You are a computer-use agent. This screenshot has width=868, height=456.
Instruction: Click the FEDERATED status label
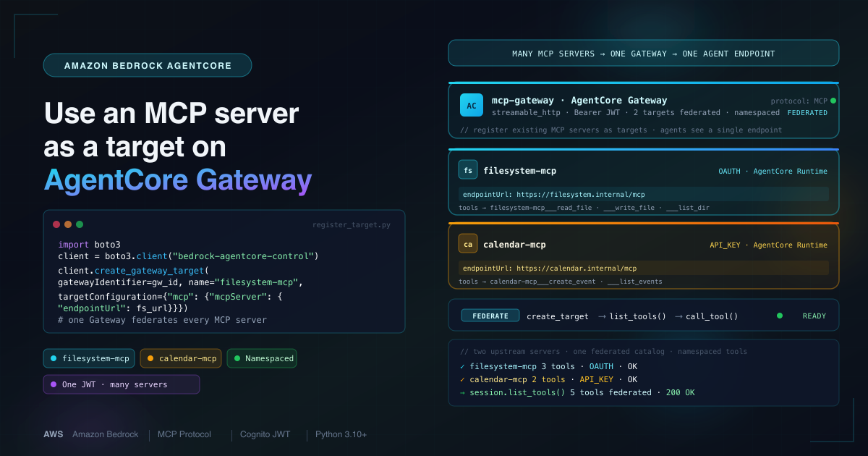click(x=807, y=113)
